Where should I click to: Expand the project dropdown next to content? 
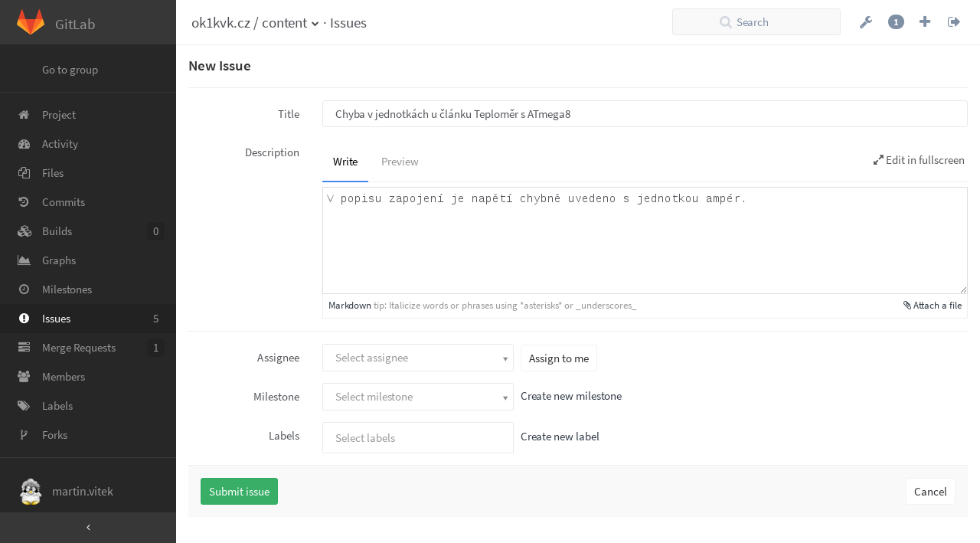click(315, 24)
